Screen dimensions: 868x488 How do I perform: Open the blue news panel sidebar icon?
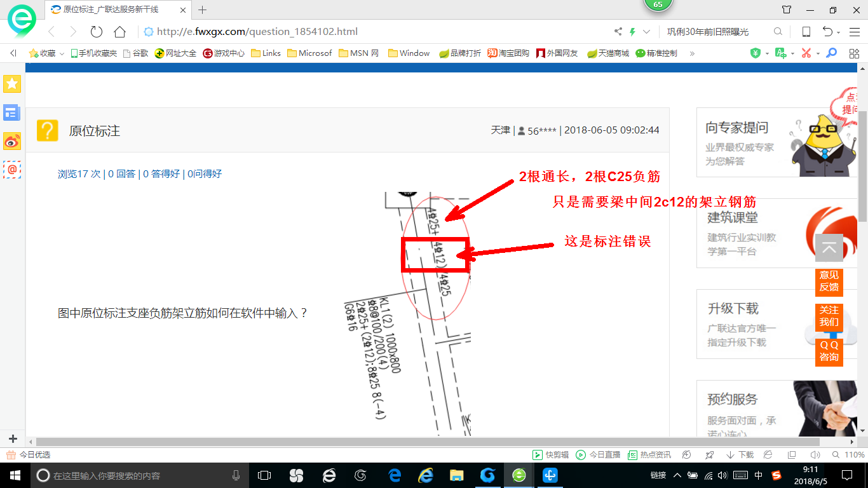coord(12,112)
